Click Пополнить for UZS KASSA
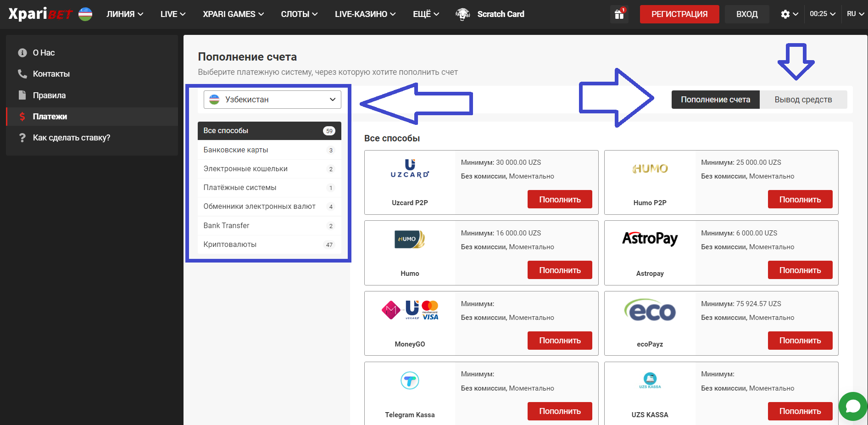Image resolution: width=868 pixels, height=425 pixels. pyautogui.click(x=800, y=411)
